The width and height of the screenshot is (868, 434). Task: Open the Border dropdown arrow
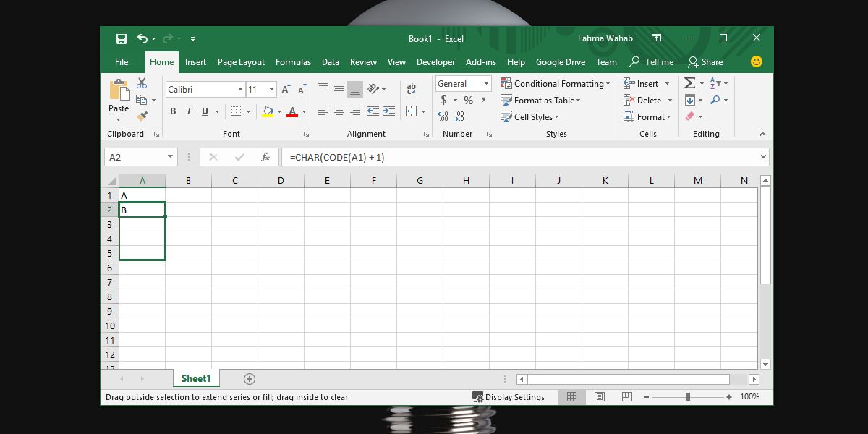[247, 111]
